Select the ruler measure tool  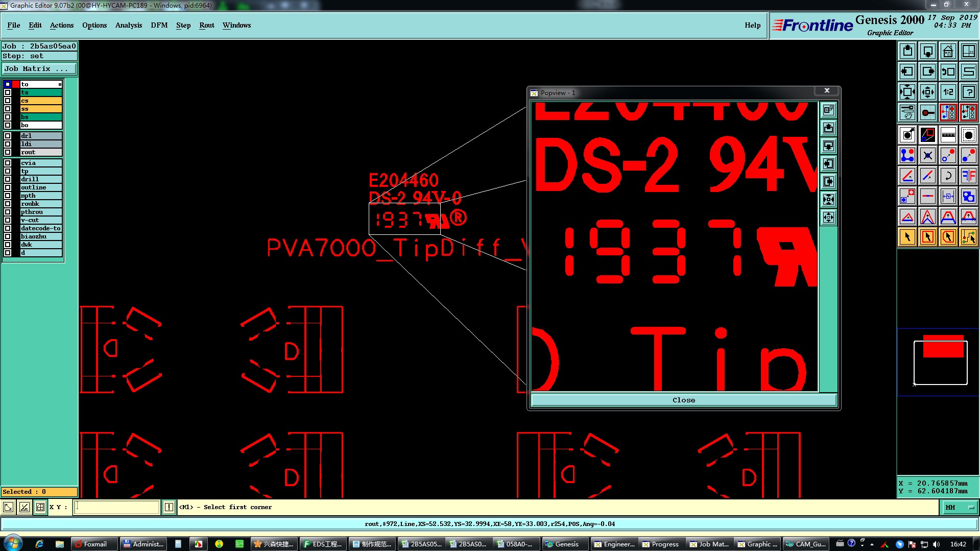(x=948, y=135)
